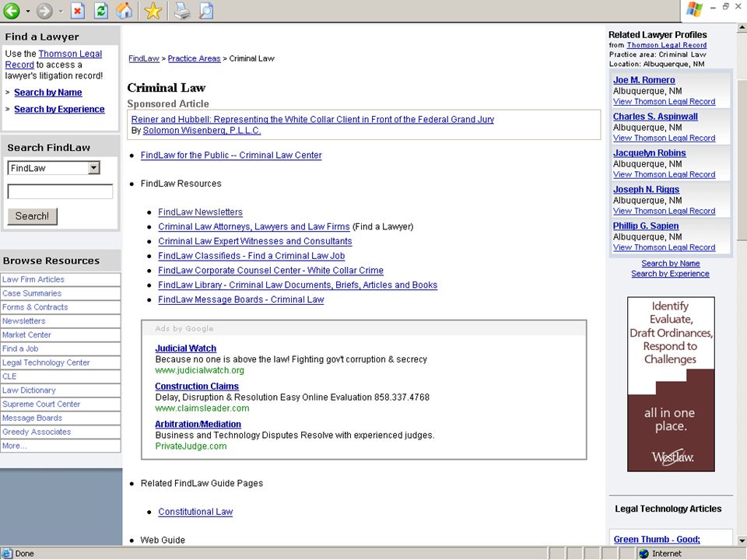747x560 pixels.
Task: Select Law Firm Articles in Browse Resources
Action: point(60,279)
